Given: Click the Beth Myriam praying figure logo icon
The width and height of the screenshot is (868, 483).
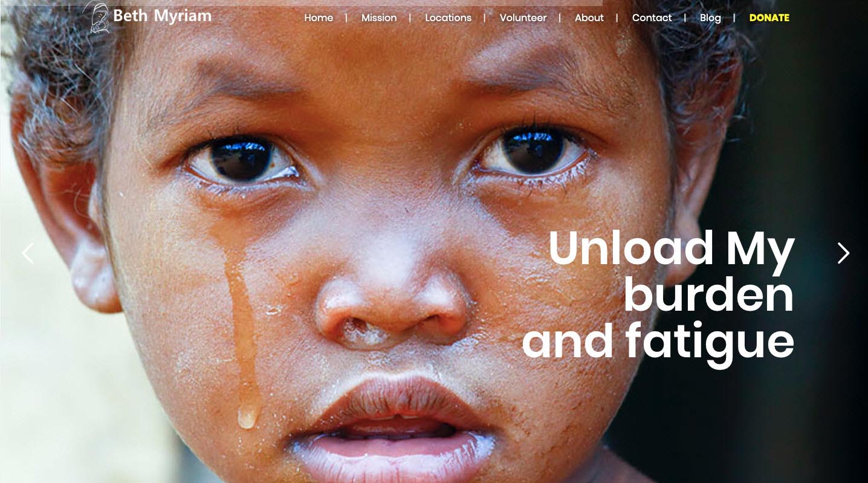Looking at the screenshot, I should 97,17.
